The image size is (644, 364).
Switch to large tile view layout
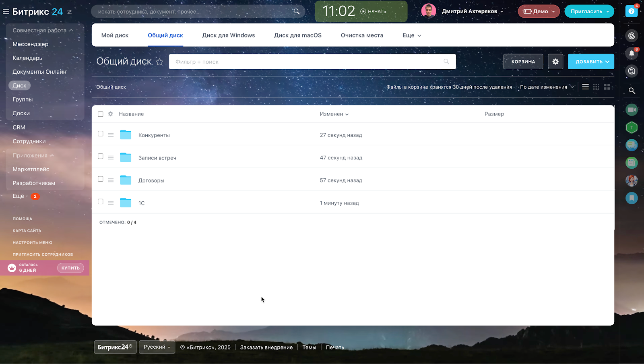(607, 87)
